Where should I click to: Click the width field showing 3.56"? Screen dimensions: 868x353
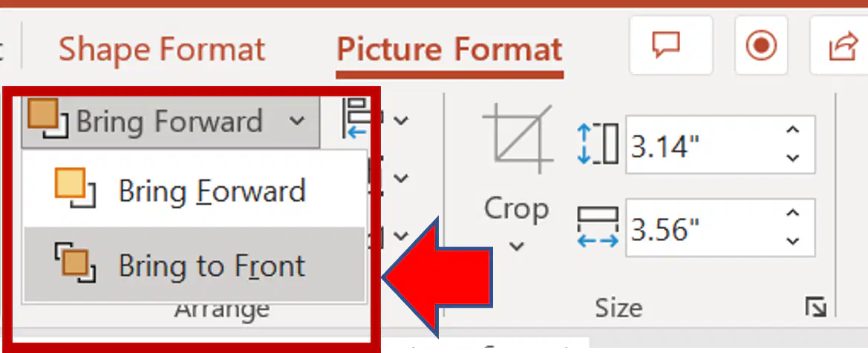point(720,228)
